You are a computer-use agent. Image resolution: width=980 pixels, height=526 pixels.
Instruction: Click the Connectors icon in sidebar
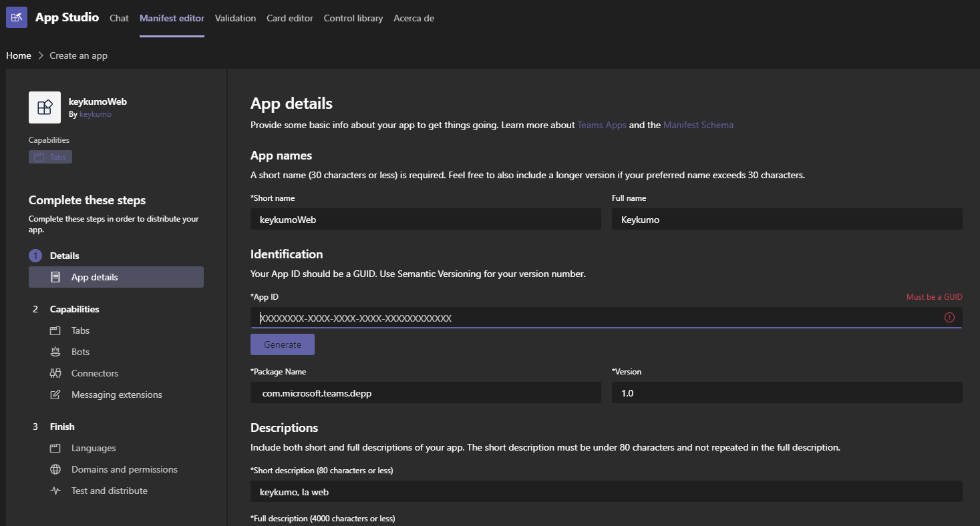coord(56,373)
